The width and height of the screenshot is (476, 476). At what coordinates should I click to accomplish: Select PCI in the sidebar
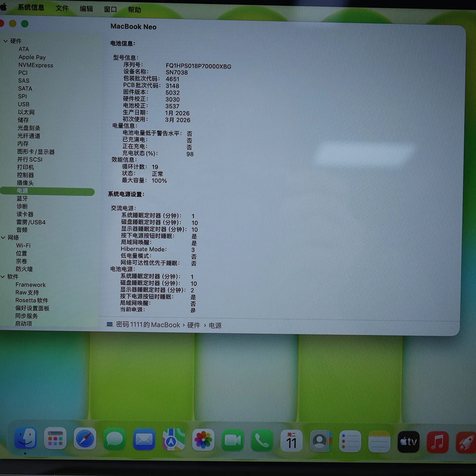[x=23, y=73]
